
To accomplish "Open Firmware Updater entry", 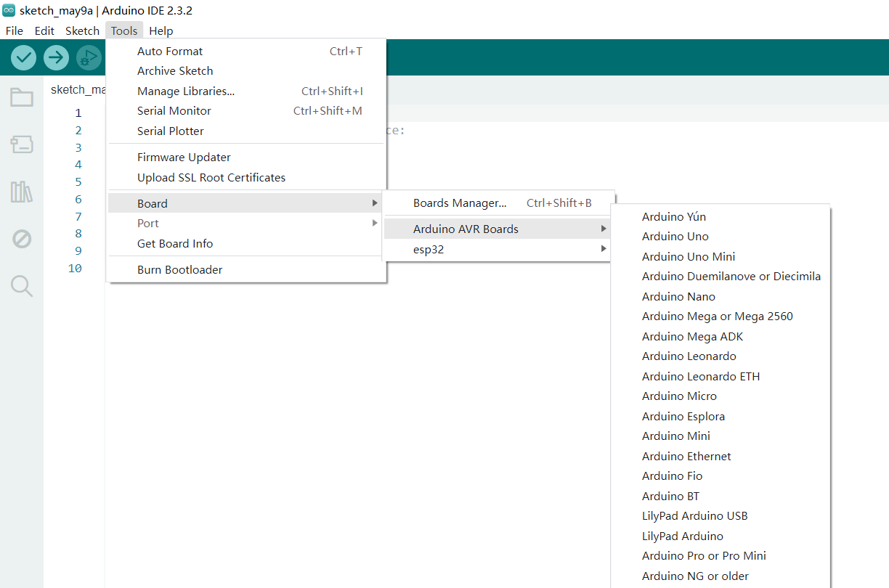I will click(246, 158).
